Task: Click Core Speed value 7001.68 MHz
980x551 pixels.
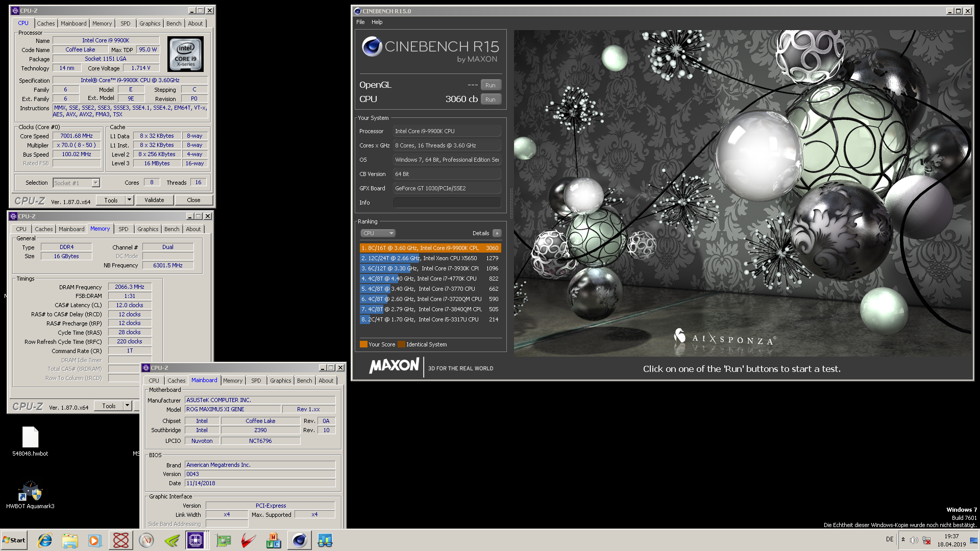Action: [77, 136]
